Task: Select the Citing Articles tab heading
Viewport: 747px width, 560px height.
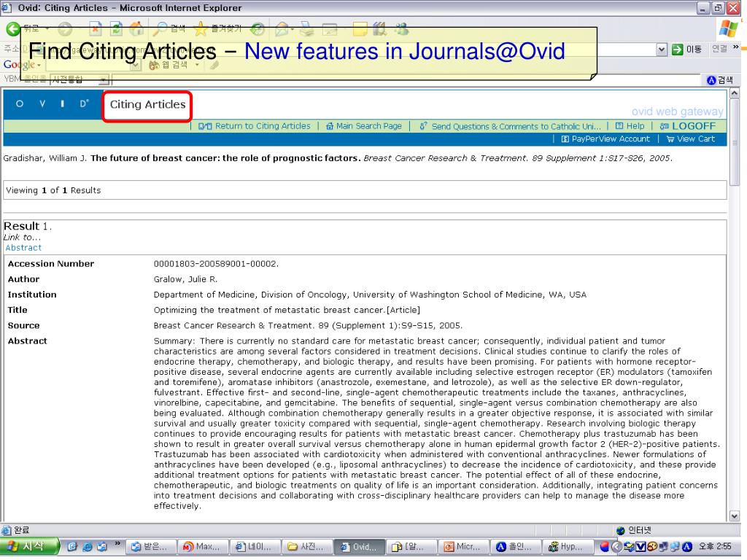Action: (147, 104)
